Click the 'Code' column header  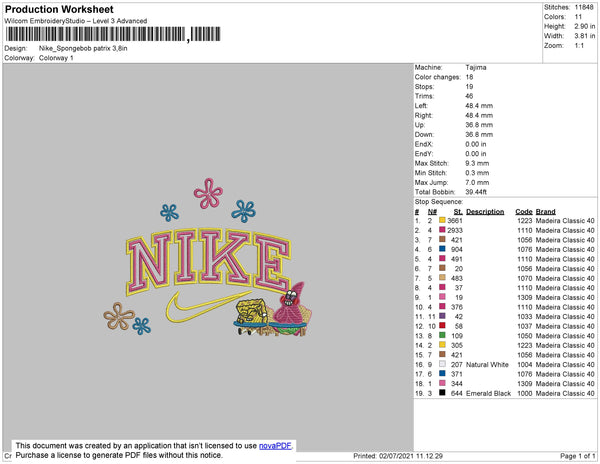pyautogui.click(x=524, y=212)
